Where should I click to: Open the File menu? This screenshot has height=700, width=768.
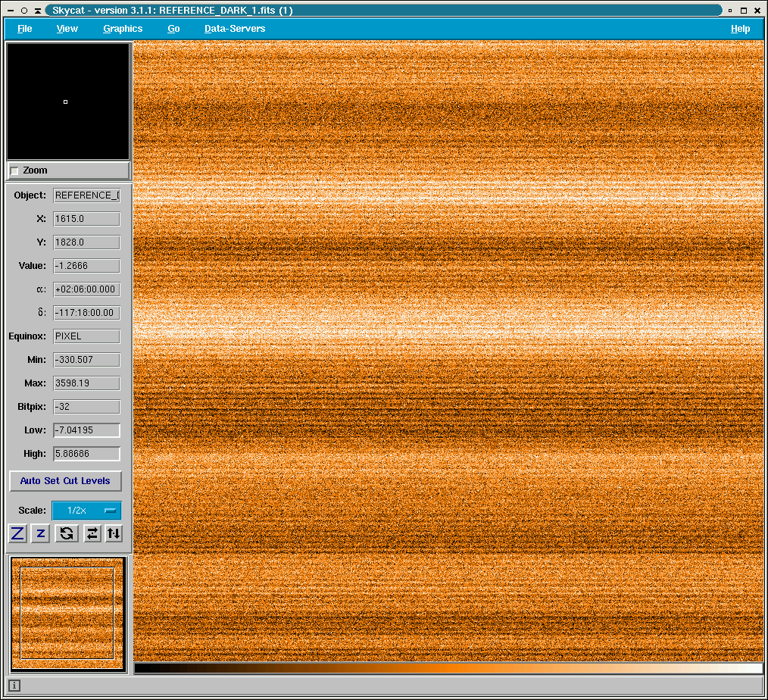click(x=24, y=29)
